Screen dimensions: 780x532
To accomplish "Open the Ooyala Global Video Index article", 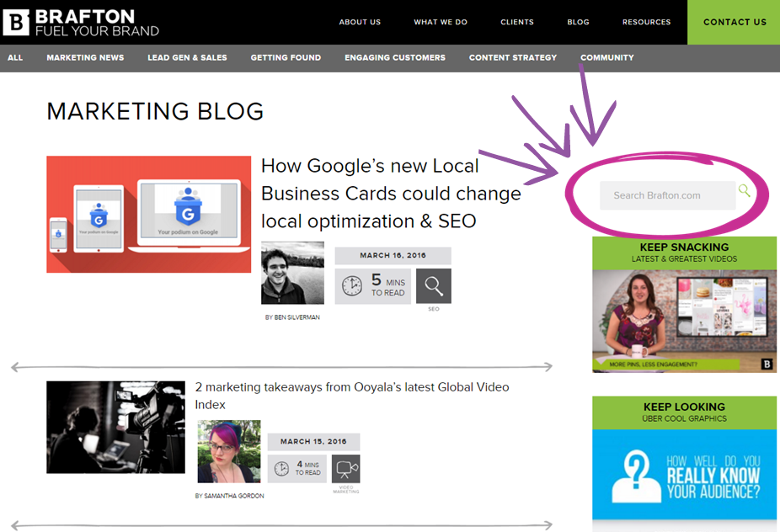I will (351, 396).
